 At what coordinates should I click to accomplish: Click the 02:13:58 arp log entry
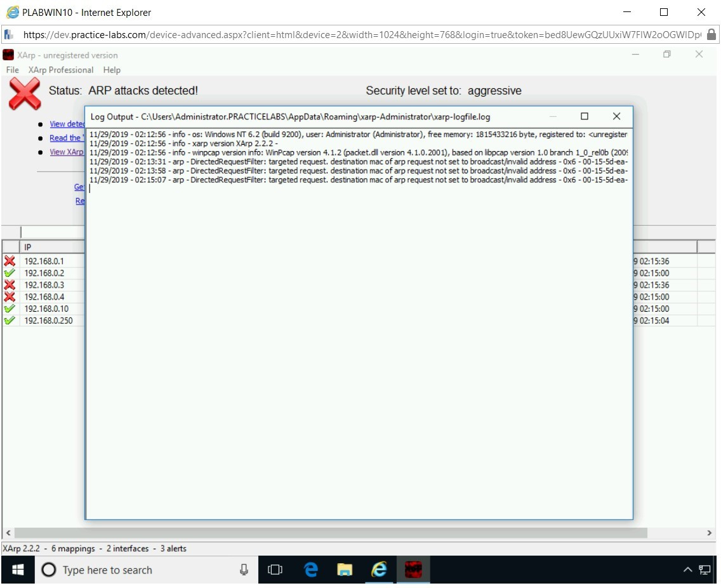(x=359, y=171)
